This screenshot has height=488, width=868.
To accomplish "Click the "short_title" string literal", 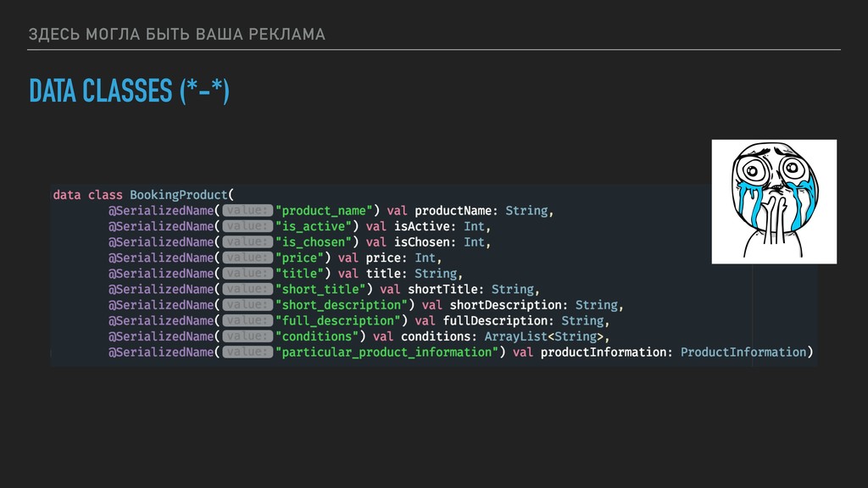I will pos(320,289).
